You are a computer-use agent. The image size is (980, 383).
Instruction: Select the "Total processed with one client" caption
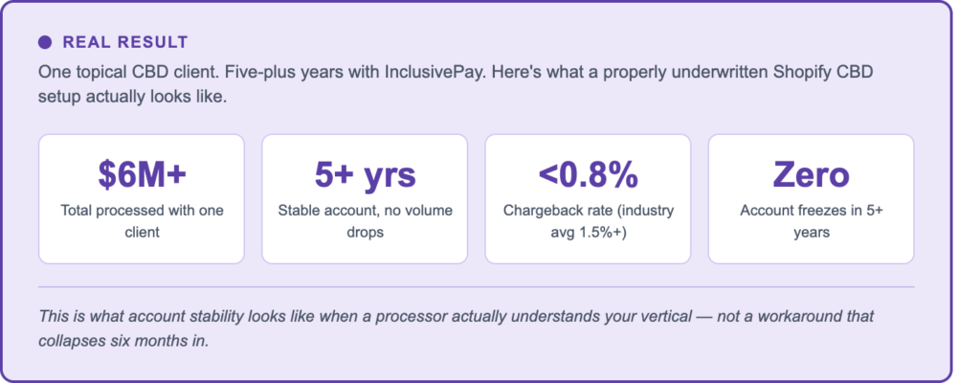(141, 220)
